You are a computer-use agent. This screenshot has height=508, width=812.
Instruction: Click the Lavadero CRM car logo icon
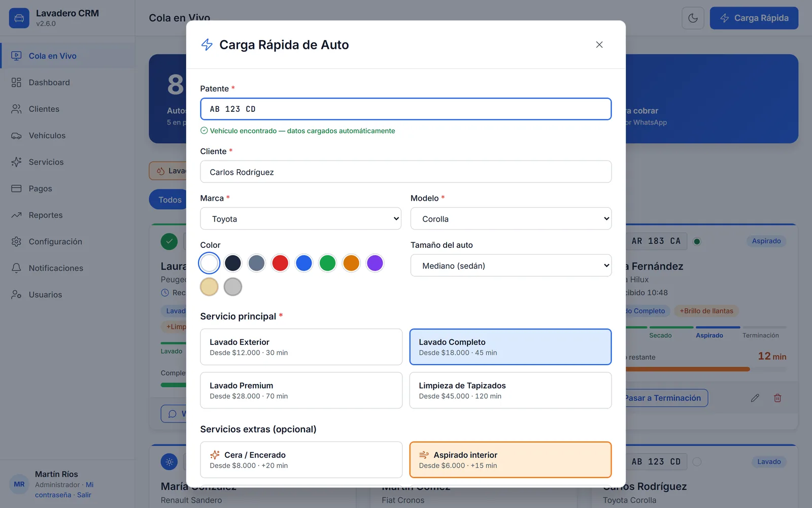click(19, 18)
